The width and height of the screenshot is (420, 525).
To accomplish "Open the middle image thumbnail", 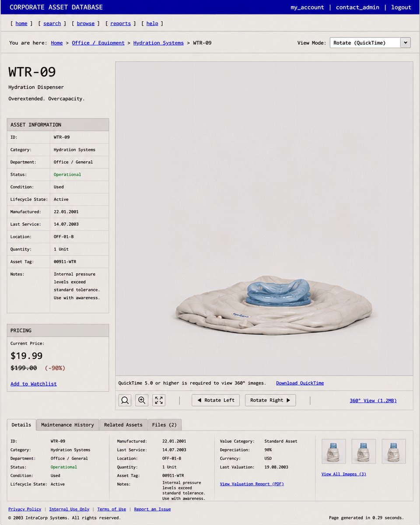I will tap(364, 451).
